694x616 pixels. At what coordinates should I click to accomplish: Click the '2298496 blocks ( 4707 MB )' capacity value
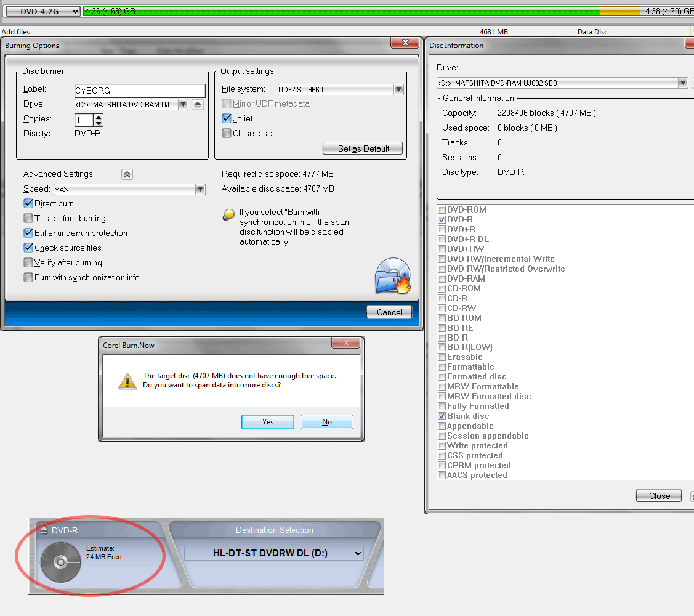(x=547, y=113)
